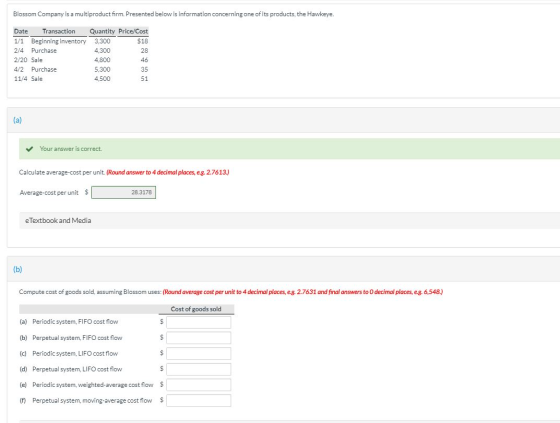This screenshot has width=560, height=423.
Task: Click the quantity value 4,800
Action: point(102,60)
